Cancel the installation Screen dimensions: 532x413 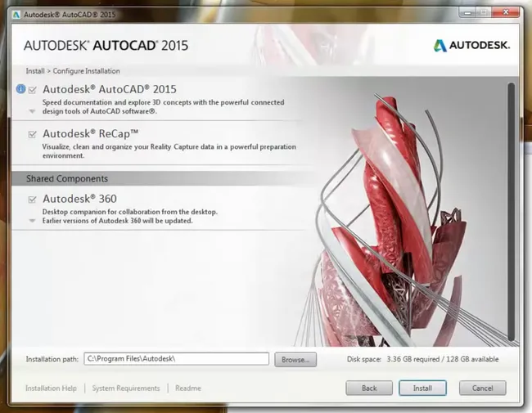[x=482, y=388]
